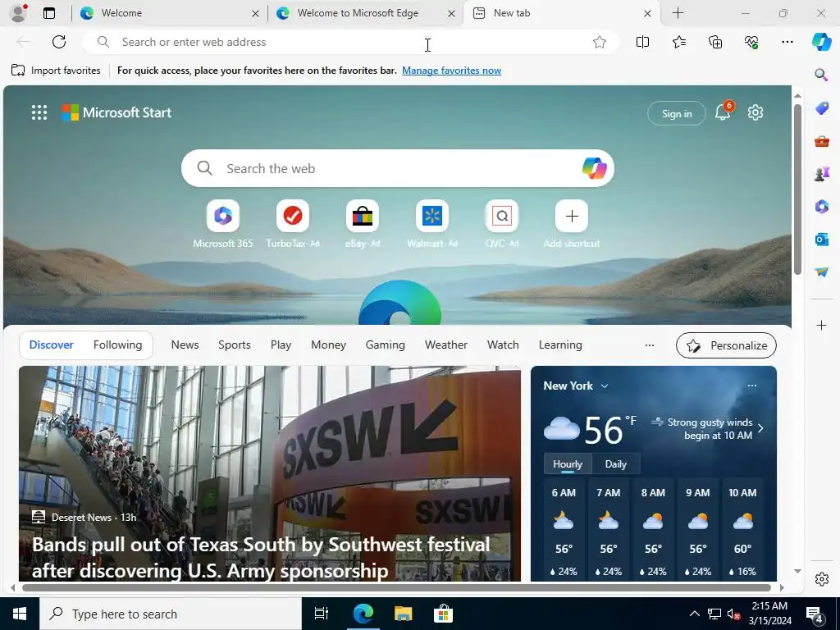Open sidebar Tools briefcase icon

(x=821, y=141)
